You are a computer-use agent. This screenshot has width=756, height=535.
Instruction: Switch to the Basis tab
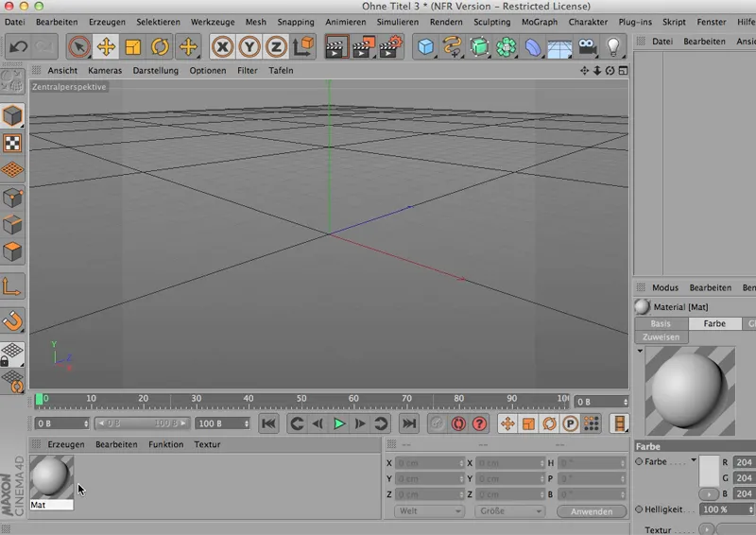pyautogui.click(x=661, y=323)
